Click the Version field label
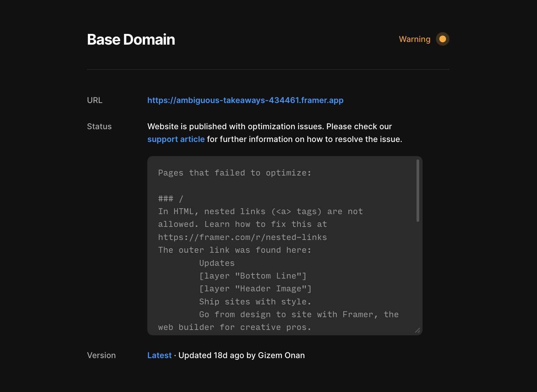Viewport: 537px width, 392px height. point(101,355)
